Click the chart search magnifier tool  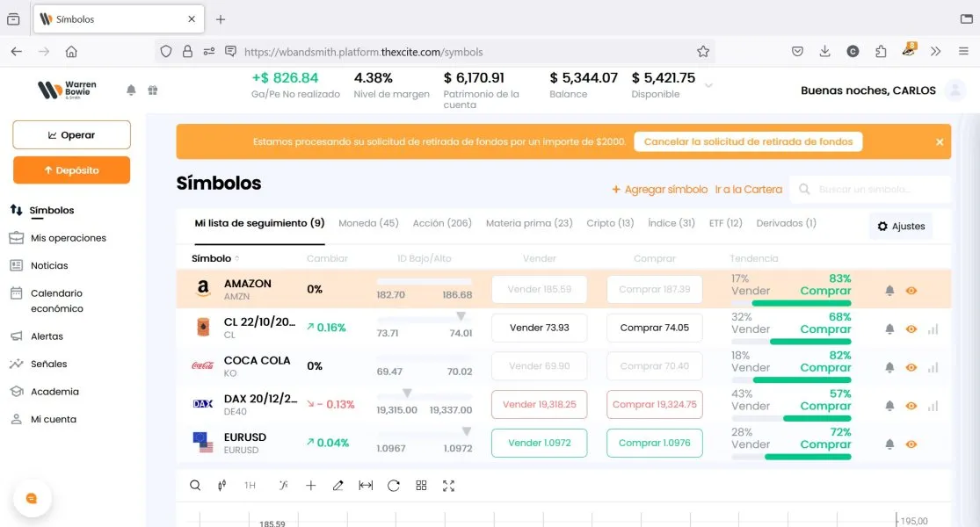click(195, 485)
